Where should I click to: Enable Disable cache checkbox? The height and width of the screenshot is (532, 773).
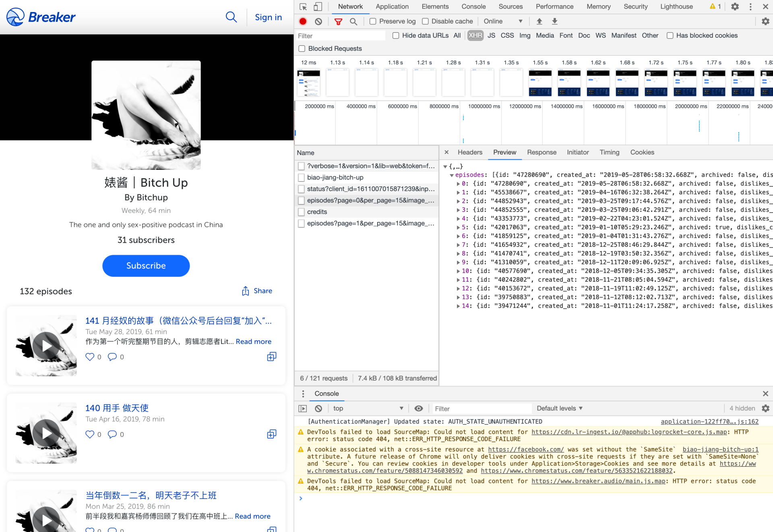(425, 21)
